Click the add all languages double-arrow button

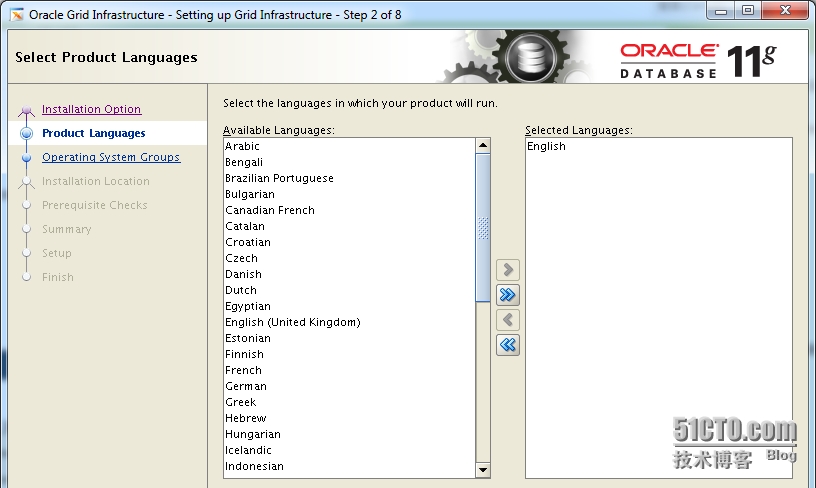click(x=508, y=295)
